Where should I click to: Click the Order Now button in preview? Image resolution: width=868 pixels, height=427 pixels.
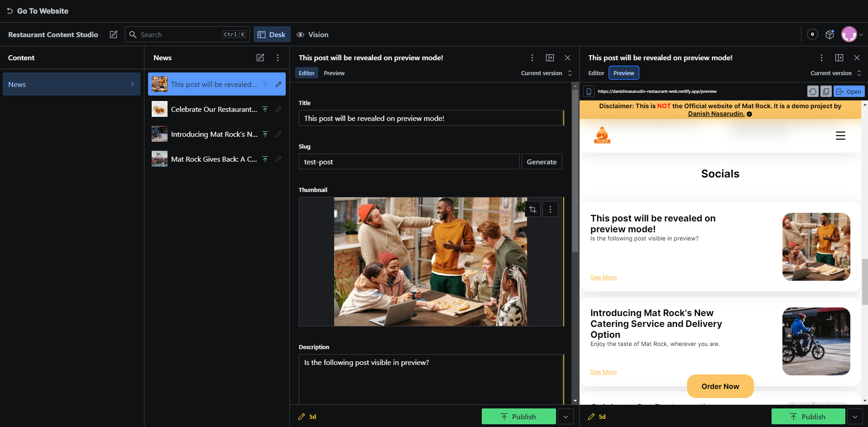coord(720,386)
